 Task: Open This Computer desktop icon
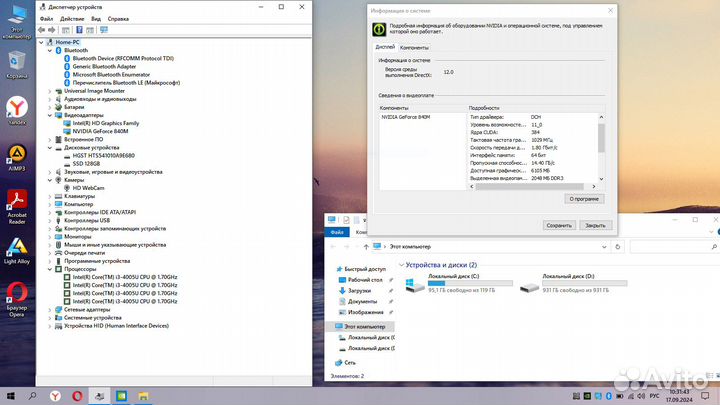point(17,22)
